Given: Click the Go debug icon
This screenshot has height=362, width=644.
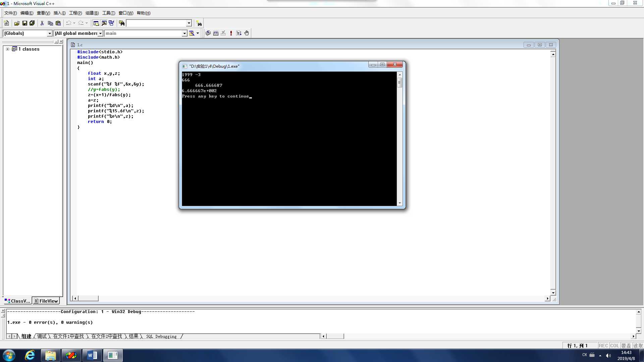Looking at the screenshot, I should tap(239, 33).
